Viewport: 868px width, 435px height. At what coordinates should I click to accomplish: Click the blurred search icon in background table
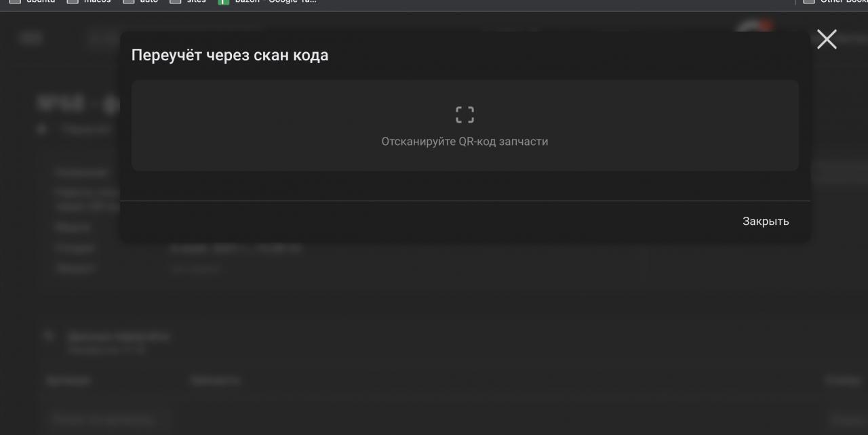point(50,335)
